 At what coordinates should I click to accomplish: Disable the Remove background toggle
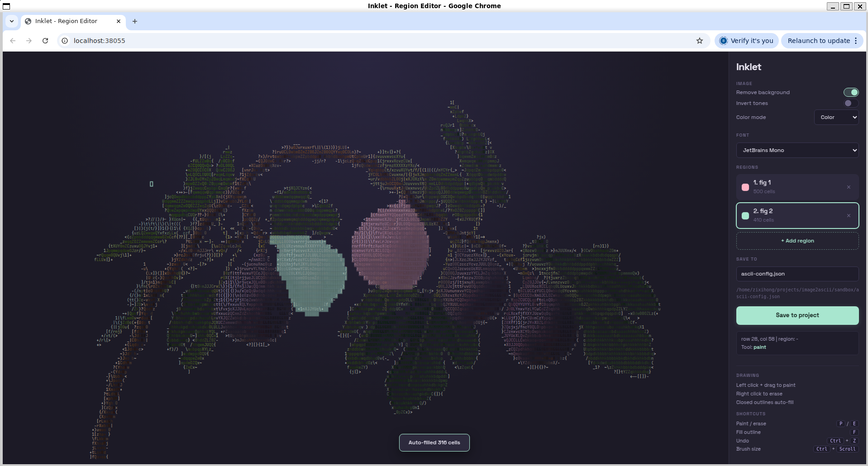click(x=851, y=92)
